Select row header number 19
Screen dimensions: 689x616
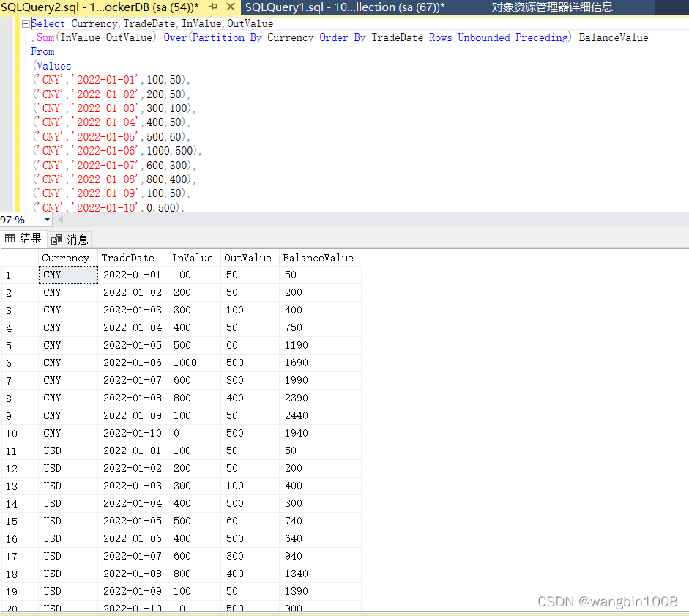click(x=20, y=592)
